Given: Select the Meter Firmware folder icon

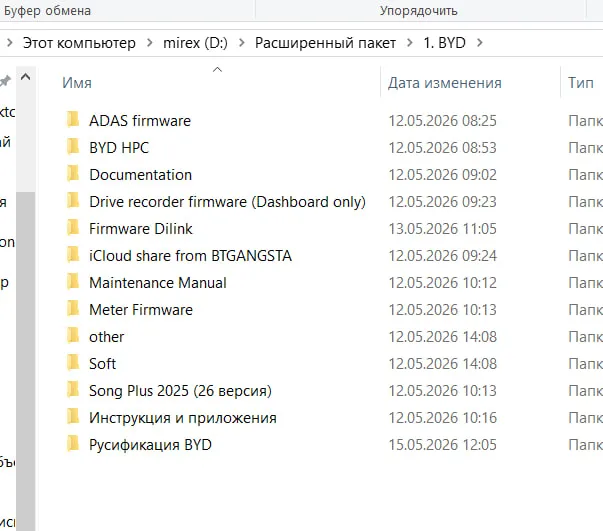Looking at the screenshot, I should click(73, 308).
